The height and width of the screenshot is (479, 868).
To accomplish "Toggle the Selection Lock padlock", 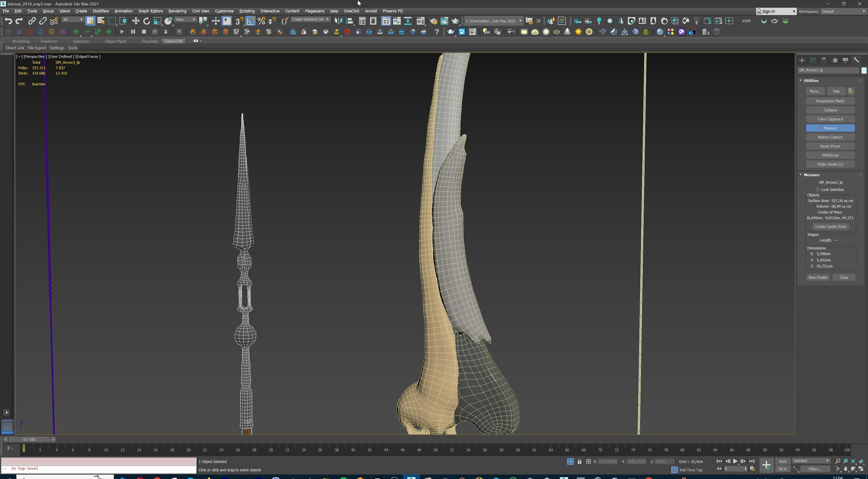I will point(579,461).
